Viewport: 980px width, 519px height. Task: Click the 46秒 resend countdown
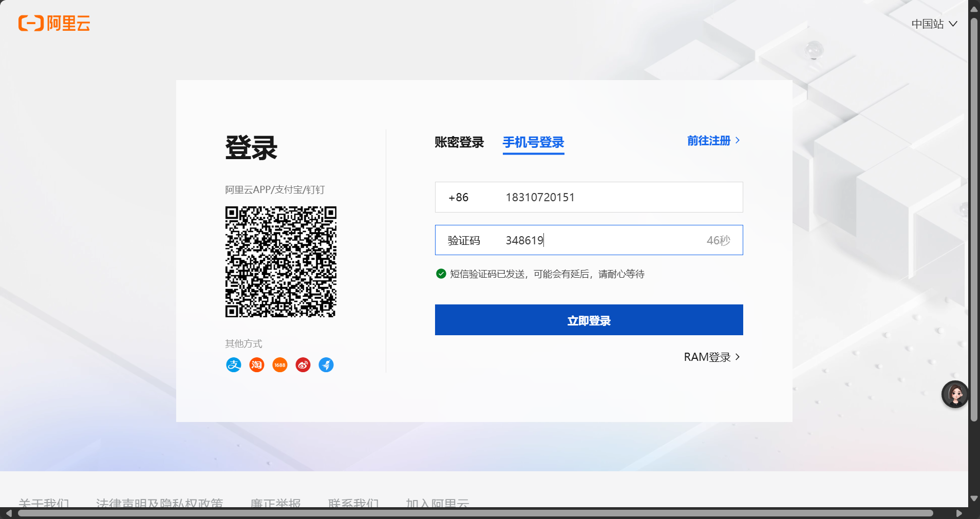718,240
